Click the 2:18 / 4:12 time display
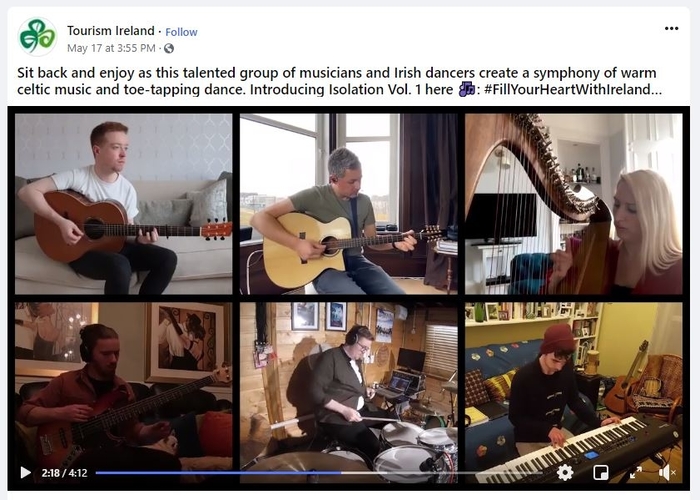The height and width of the screenshot is (500, 700). (64, 473)
